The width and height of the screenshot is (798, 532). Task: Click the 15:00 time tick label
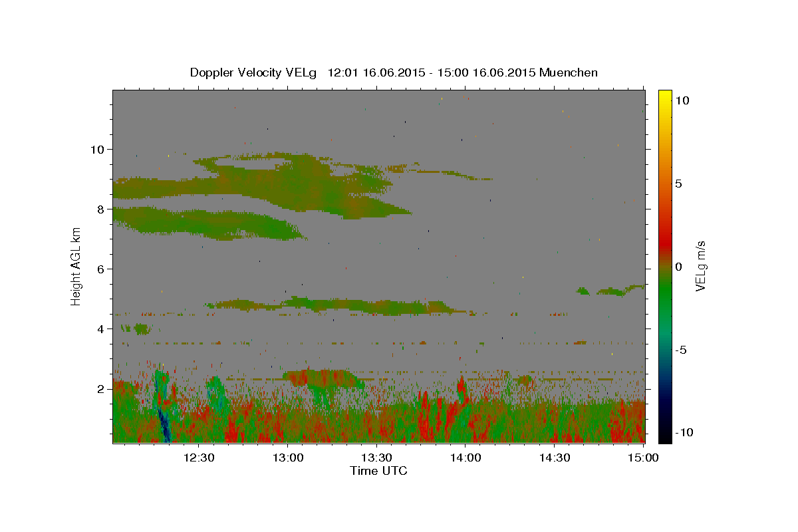642,458
